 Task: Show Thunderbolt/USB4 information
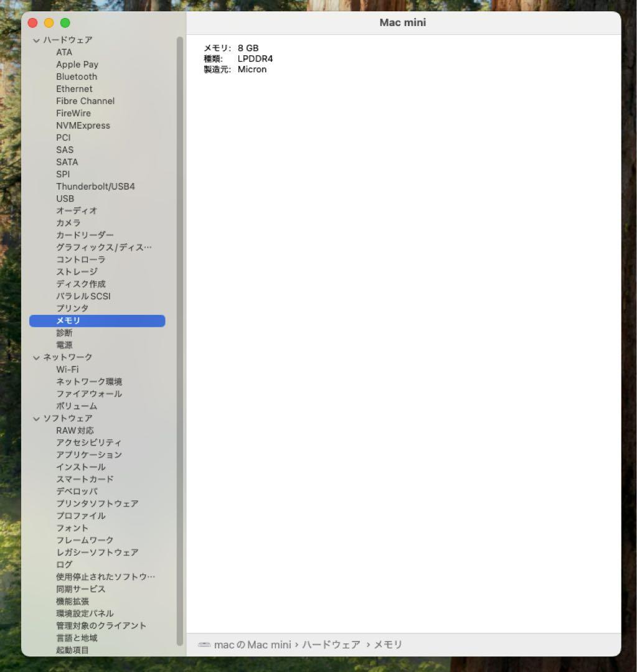pos(95,187)
